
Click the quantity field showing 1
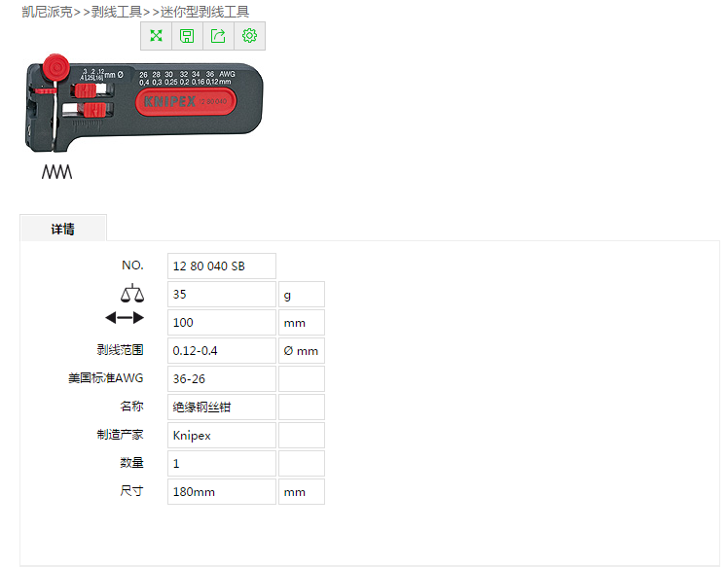222,464
